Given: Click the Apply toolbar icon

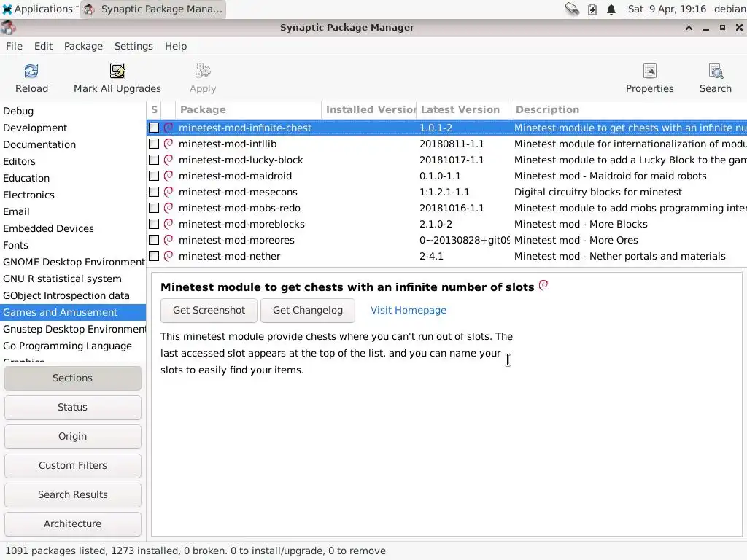Looking at the screenshot, I should click(203, 71).
